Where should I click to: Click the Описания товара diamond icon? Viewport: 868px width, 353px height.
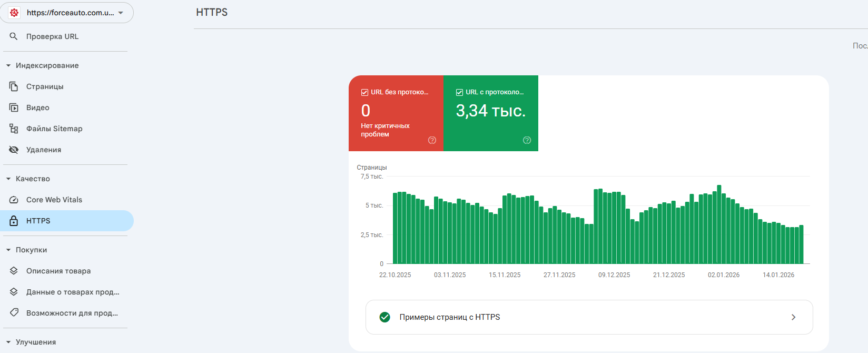pos(14,271)
